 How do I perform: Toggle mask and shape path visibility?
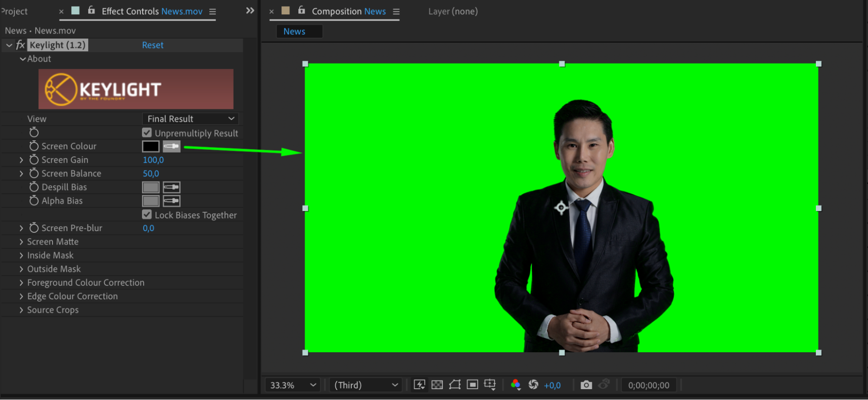[x=455, y=385]
